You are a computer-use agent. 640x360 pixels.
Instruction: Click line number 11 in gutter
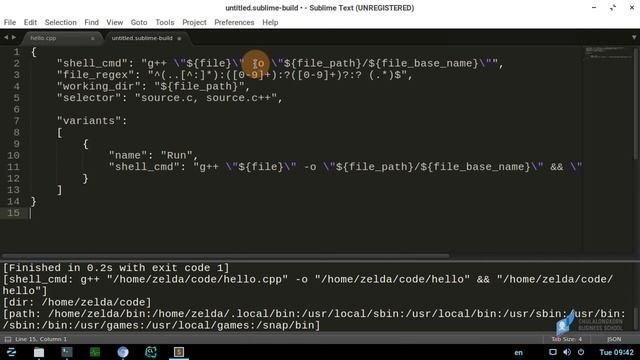coord(13,167)
